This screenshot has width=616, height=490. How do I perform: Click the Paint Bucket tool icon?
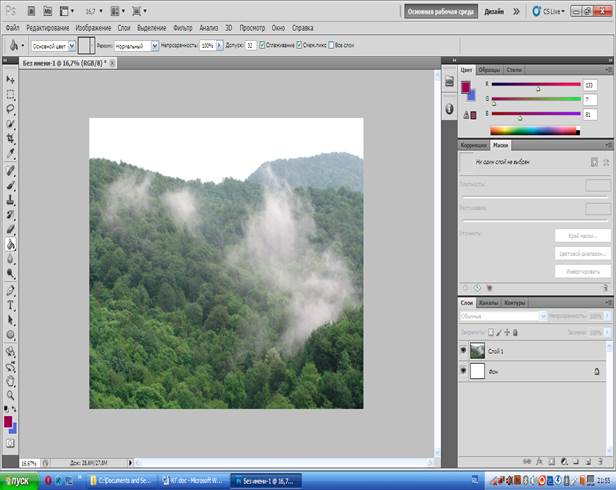coord(10,244)
